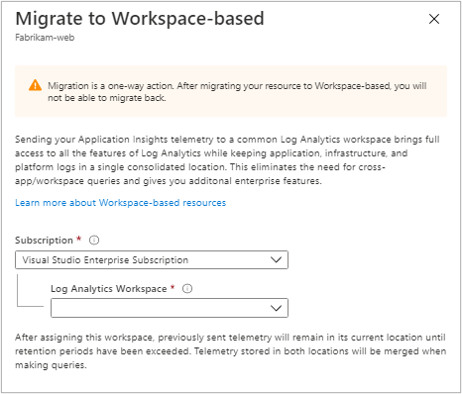Screen dimensions: 462x394
Task: Click the Fabrikam-web resource name
Action: point(45,37)
